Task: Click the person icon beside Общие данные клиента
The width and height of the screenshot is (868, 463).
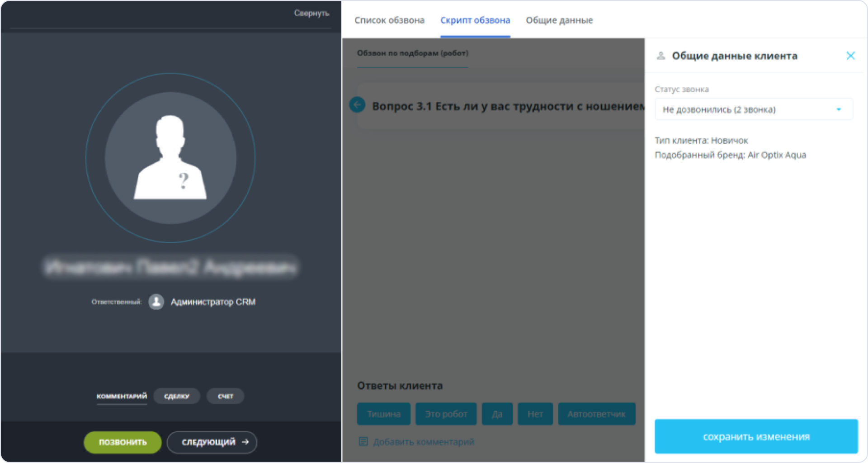Action: [x=660, y=56]
